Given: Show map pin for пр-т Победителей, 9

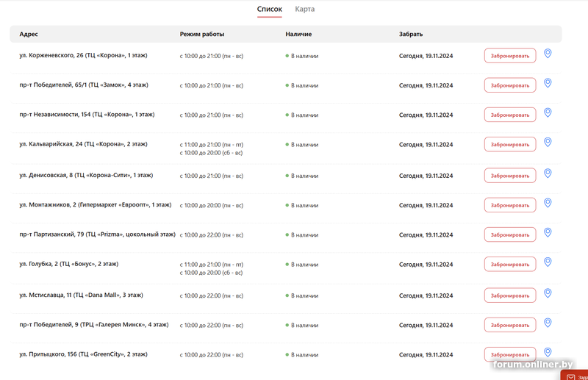Looking at the screenshot, I should 548,323.
